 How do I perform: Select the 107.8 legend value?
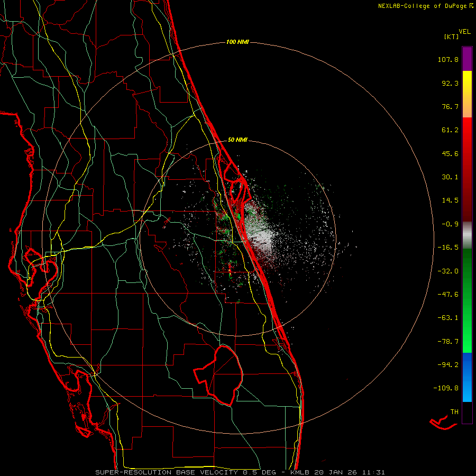(448, 59)
